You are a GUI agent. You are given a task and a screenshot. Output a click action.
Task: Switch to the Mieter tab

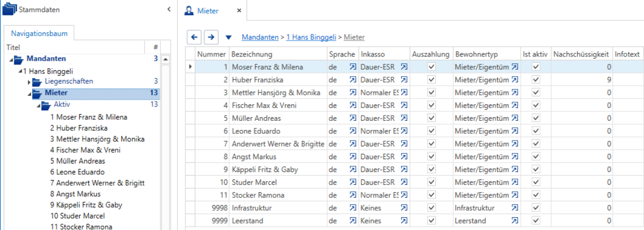pyautogui.click(x=207, y=11)
